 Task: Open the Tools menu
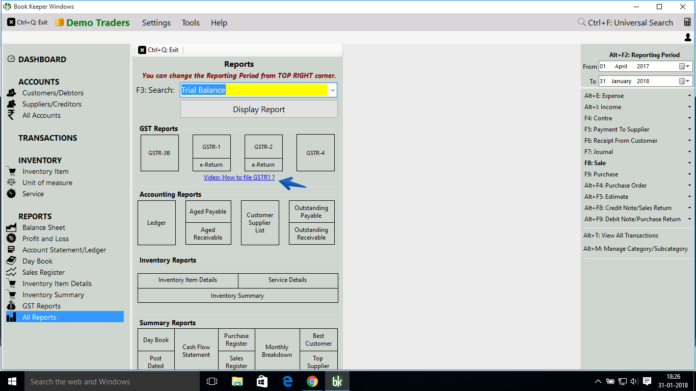tap(190, 23)
